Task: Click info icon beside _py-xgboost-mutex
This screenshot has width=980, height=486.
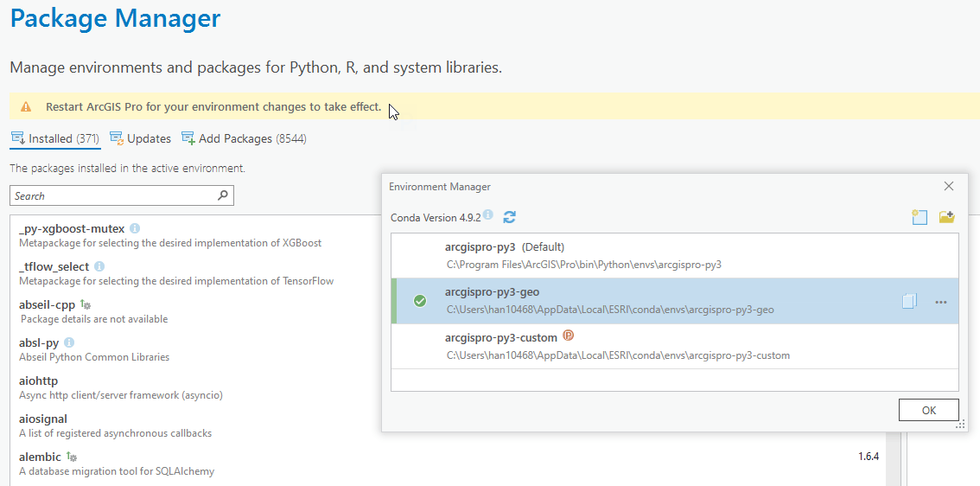Action: click(135, 228)
